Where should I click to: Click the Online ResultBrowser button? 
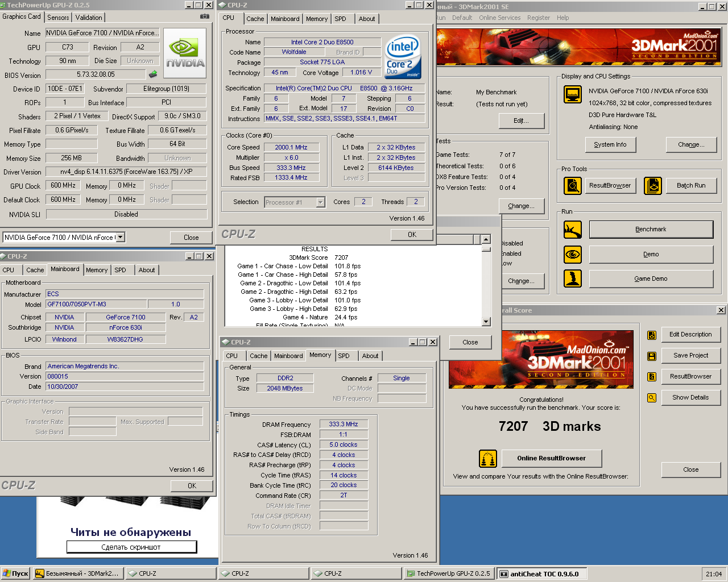coord(551,458)
